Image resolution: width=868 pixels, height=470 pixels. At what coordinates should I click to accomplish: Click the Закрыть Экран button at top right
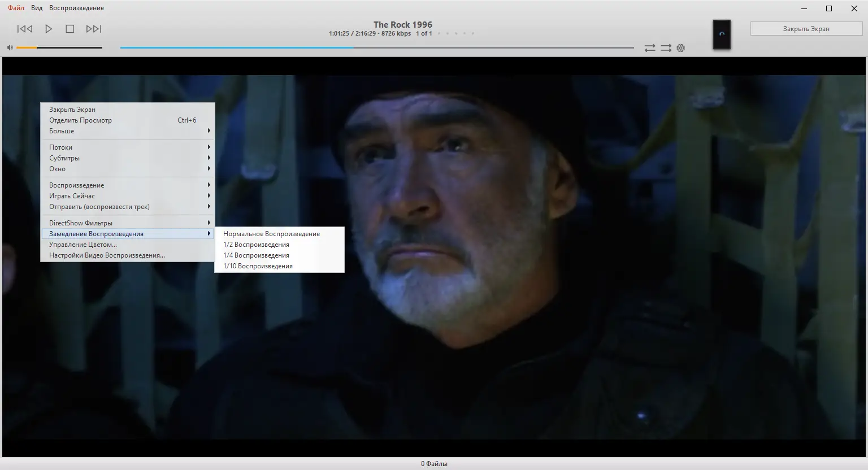(806, 29)
